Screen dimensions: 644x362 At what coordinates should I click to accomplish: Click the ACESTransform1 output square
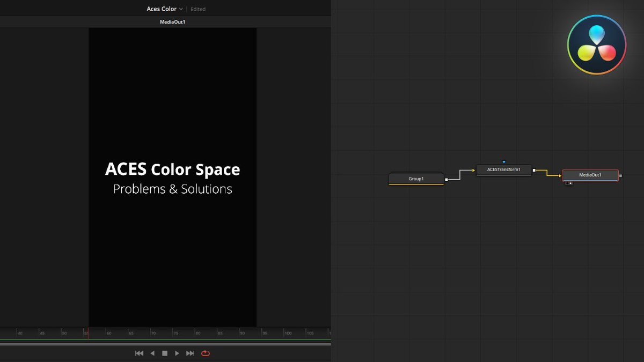click(534, 170)
